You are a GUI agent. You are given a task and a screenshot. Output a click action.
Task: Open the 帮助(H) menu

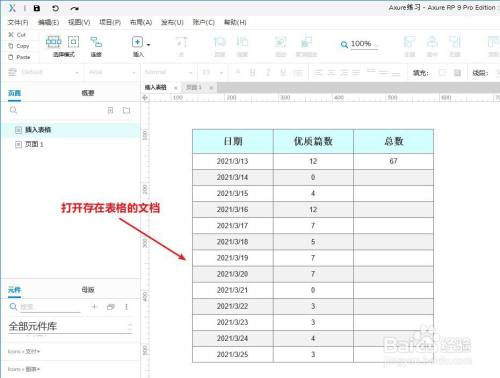click(235, 22)
